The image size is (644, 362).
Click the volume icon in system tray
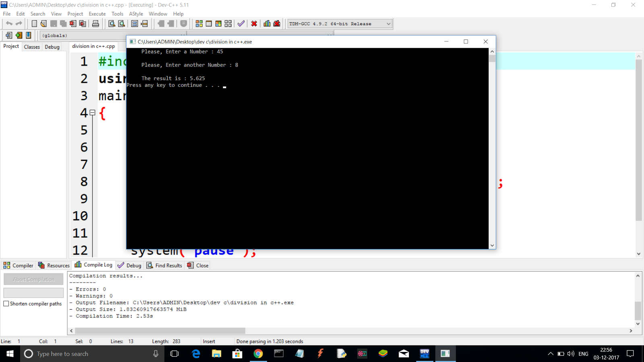point(571,354)
